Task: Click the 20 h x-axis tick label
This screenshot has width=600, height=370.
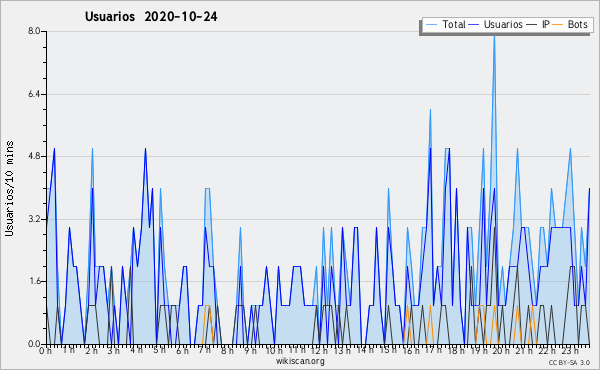Action: (x=501, y=351)
